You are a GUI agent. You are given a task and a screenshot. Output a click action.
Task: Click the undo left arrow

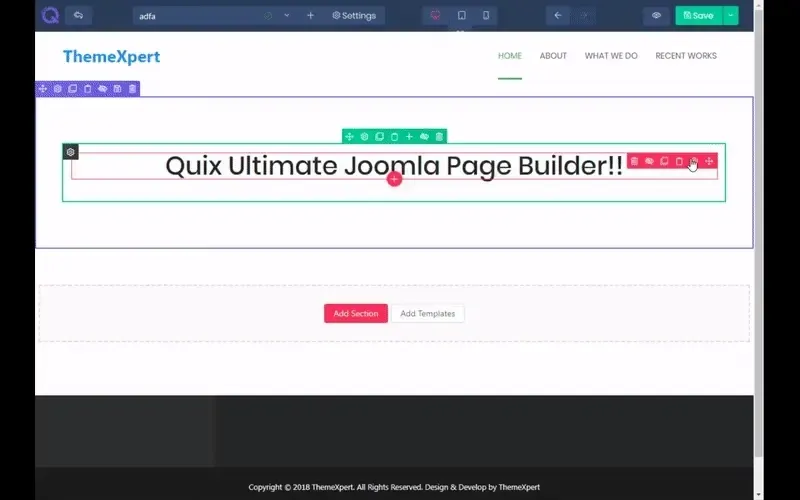[558, 15]
